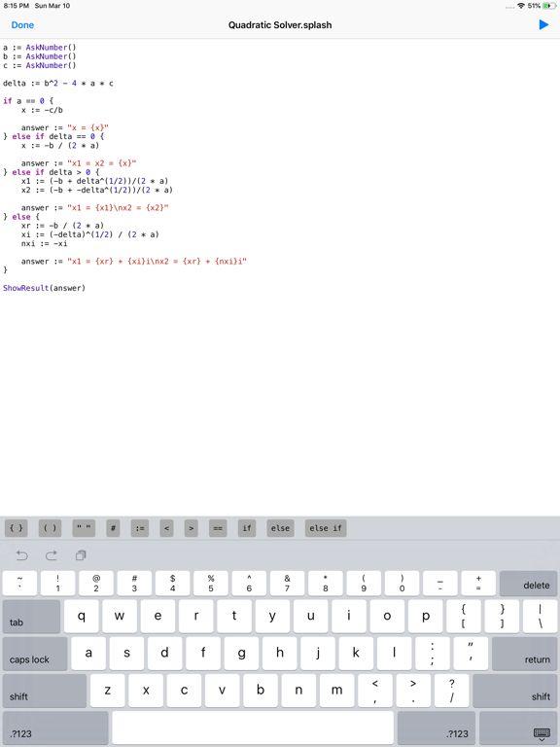Insert the 'else if' keyword shortcut
The image size is (560, 747).
(x=326, y=528)
